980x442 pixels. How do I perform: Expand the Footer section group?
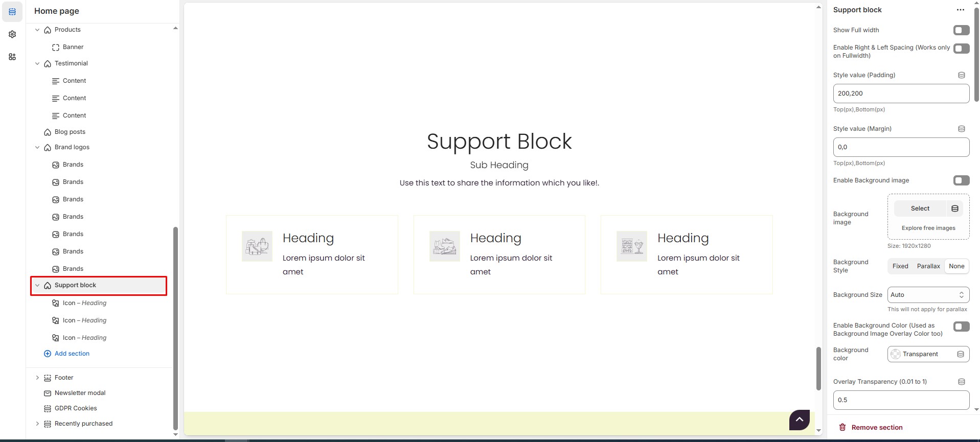(x=37, y=378)
